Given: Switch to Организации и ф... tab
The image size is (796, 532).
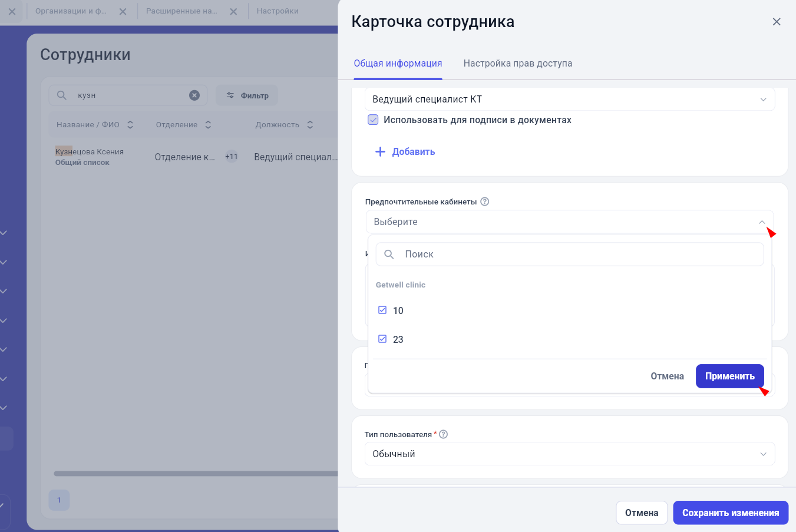Looking at the screenshot, I should [x=71, y=11].
